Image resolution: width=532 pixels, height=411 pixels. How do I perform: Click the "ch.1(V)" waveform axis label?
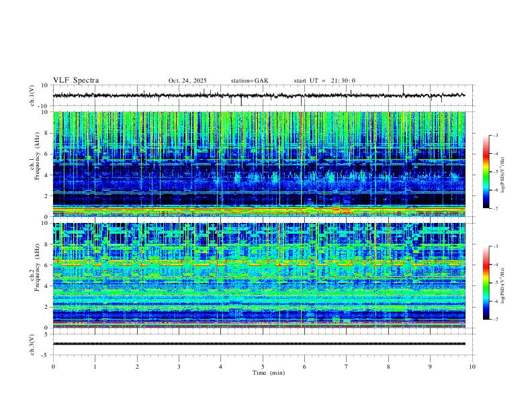click(x=32, y=95)
